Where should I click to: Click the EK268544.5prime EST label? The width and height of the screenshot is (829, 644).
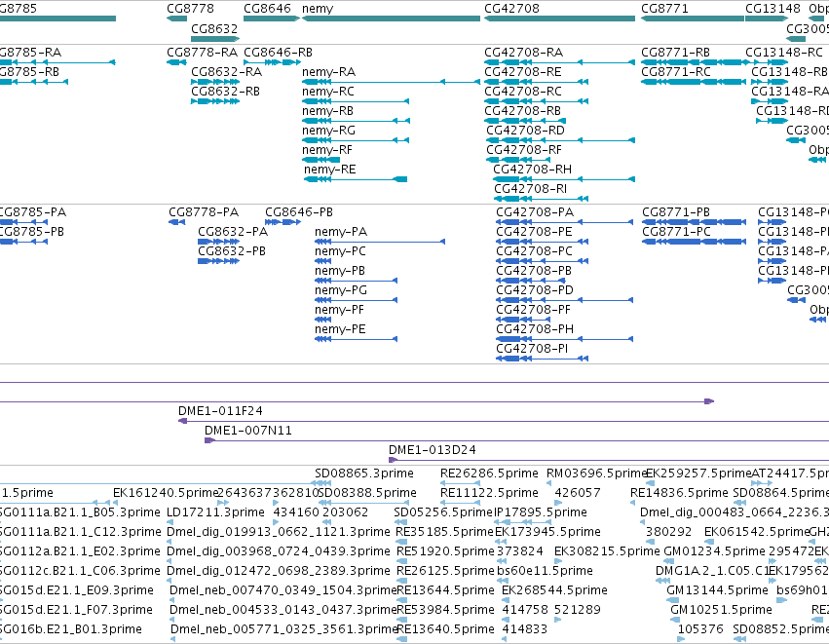(x=554, y=590)
